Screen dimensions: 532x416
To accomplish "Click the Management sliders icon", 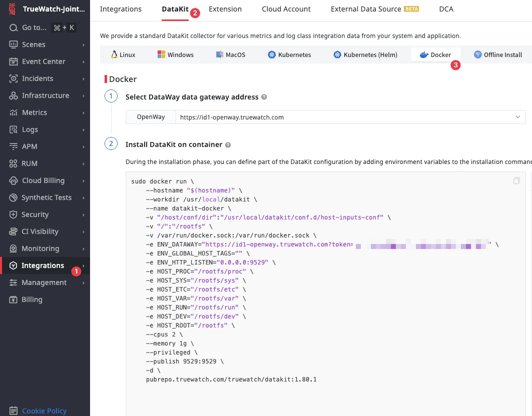I will (x=13, y=282).
